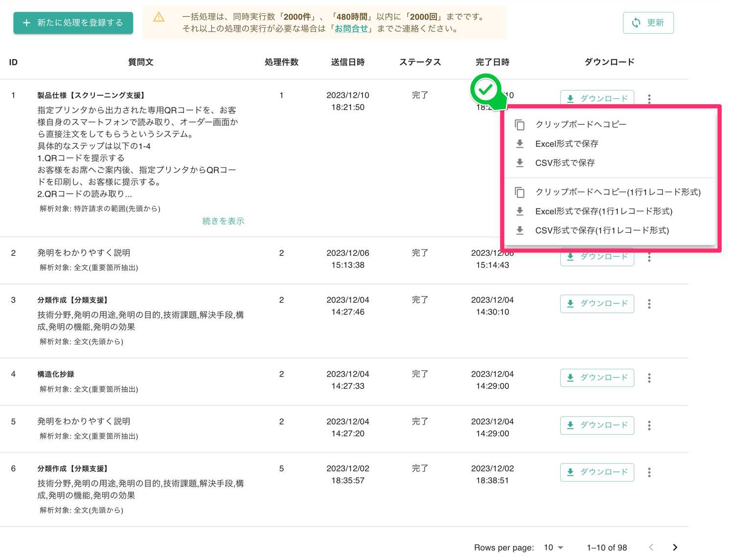Open three-dot menu for row ID 3

[x=649, y=304]
